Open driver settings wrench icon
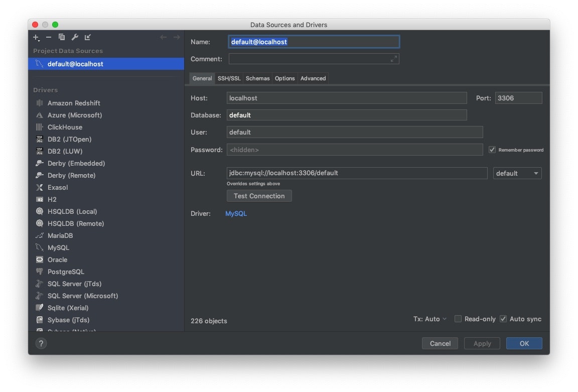 click(x=74, y=37)
